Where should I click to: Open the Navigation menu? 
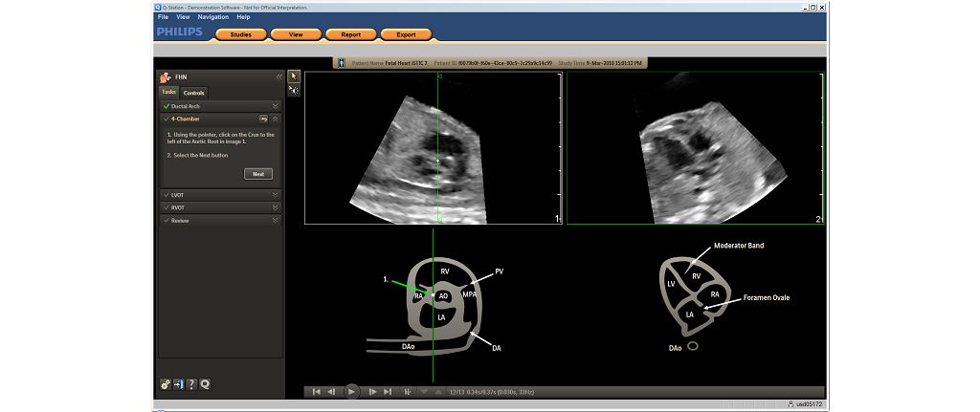(213, 17)
